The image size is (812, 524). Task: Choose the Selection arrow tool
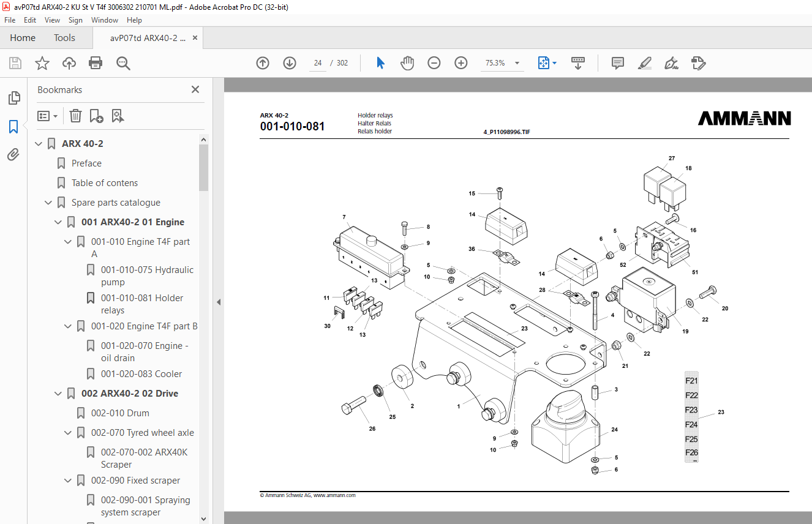pos(380,63)
